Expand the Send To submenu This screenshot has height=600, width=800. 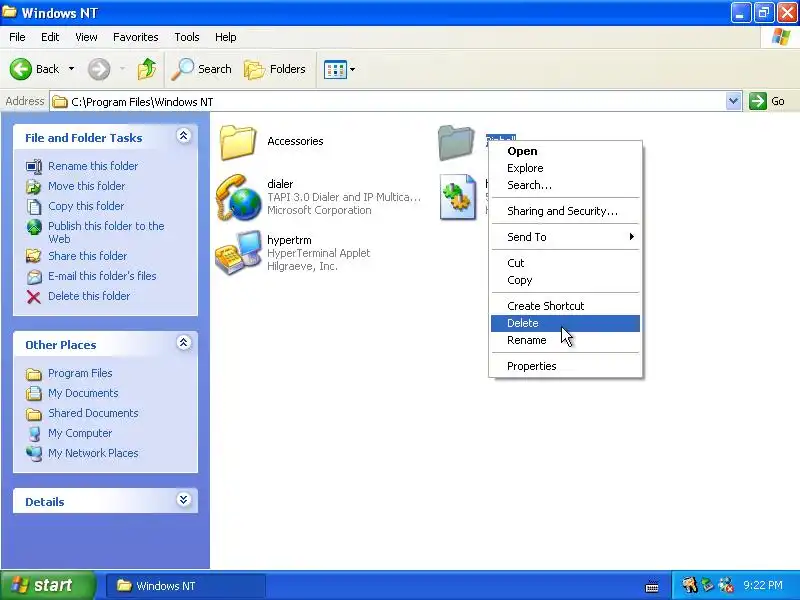coord(565,237)
